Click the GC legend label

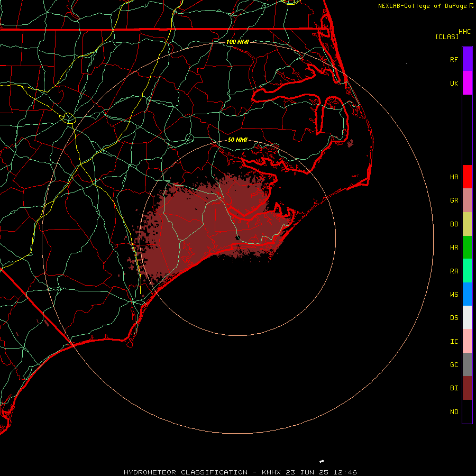pyautogui.click(x=454, y=364)
